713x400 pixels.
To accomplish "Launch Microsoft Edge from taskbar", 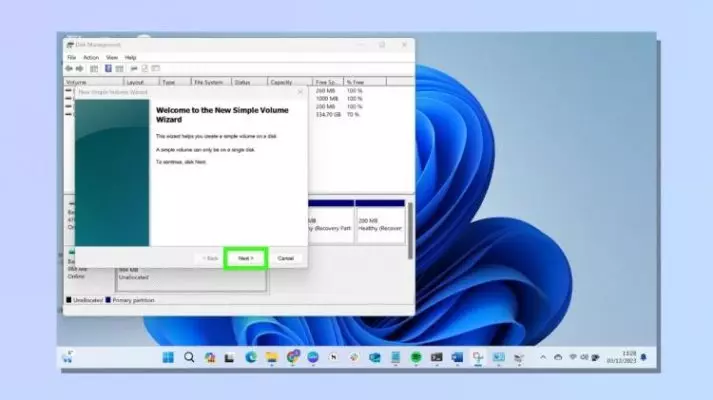I will point(251,357).
